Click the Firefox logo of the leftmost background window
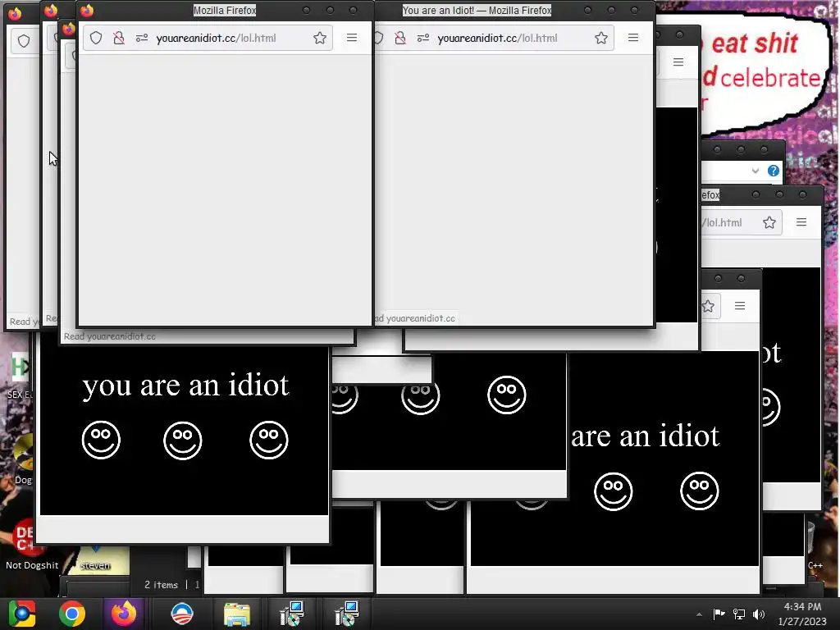This screenshot has height=630, width=840. [x=15, y=13]
